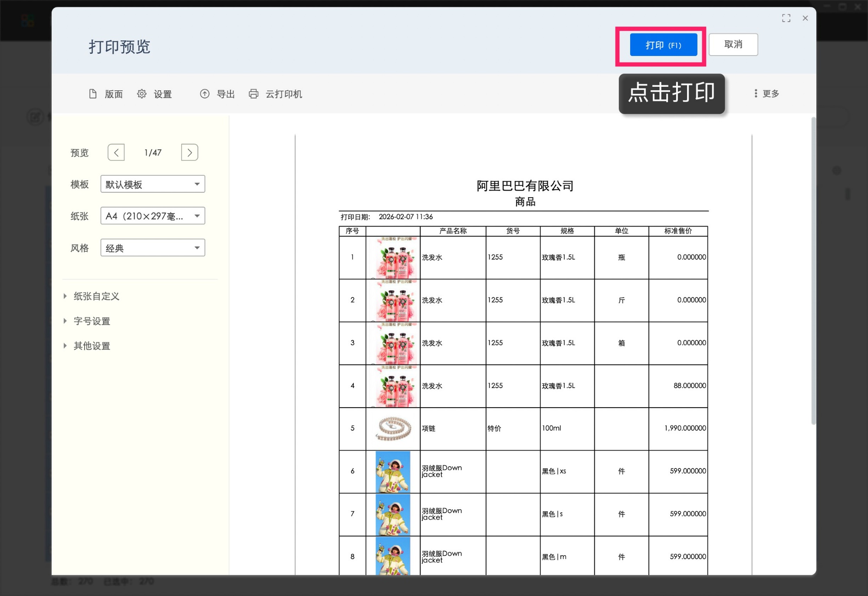Image resolution: width=868 pixels, height=596 pixels.
Task: Click the blue Print (F1) button
Action: click(x=663, y=45)
